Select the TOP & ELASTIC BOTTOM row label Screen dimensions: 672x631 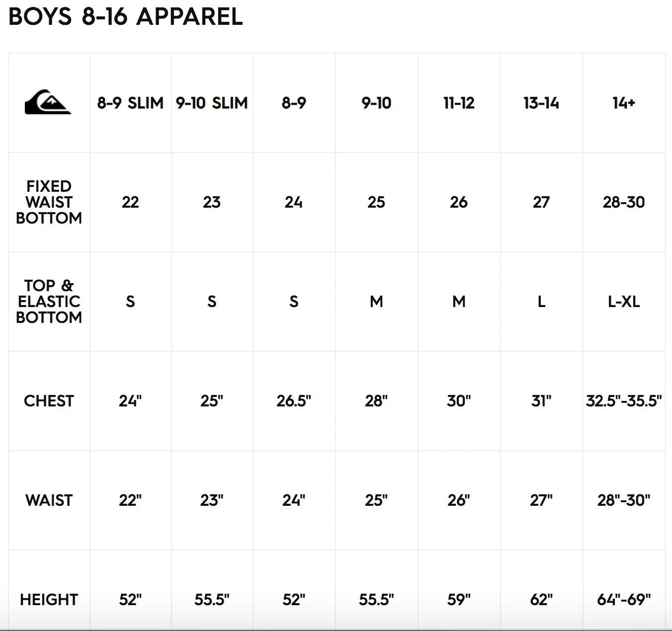click(49, 302)
